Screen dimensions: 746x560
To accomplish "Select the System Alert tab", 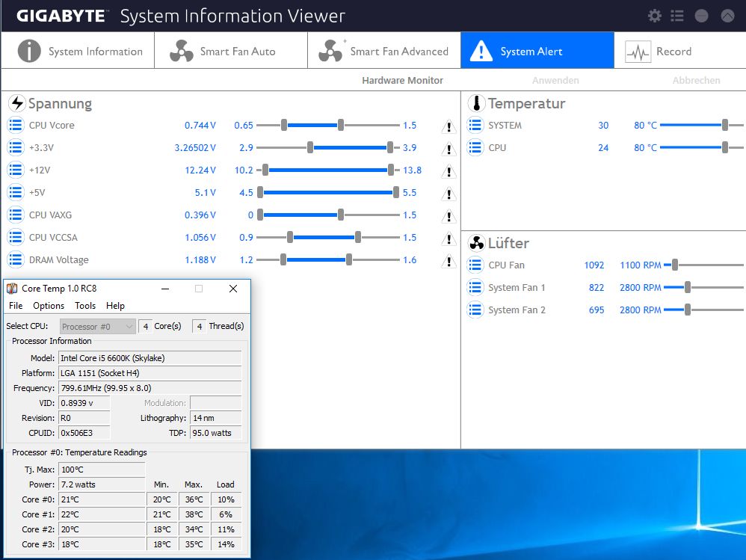I will pyautogui.click(x=537, y=51).
